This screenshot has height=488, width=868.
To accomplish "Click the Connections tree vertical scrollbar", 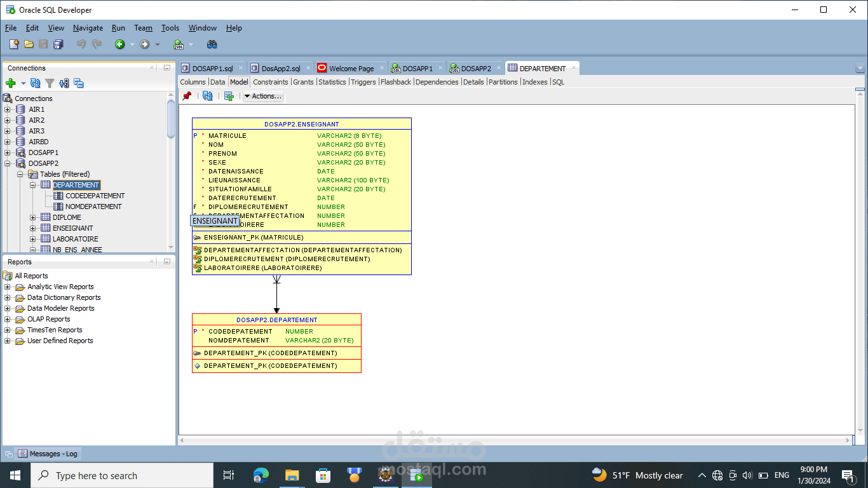I will click(x=171, y=119).
